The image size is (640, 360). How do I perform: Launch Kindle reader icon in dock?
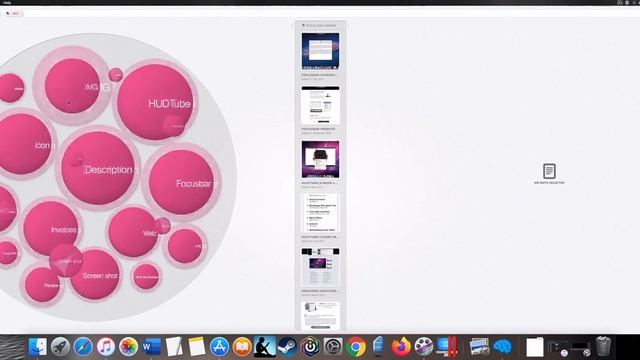coord(265,347)
